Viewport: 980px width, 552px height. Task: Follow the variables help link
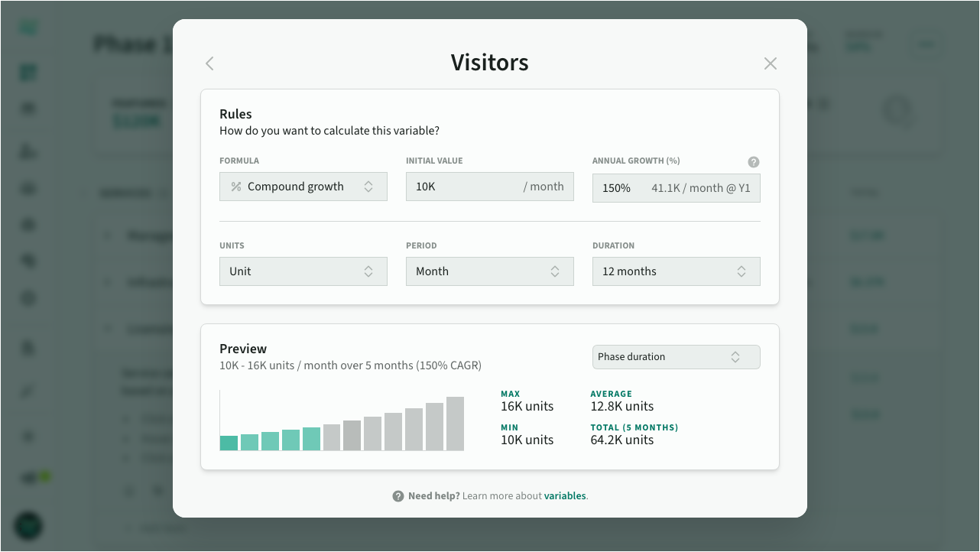point(565,496)
